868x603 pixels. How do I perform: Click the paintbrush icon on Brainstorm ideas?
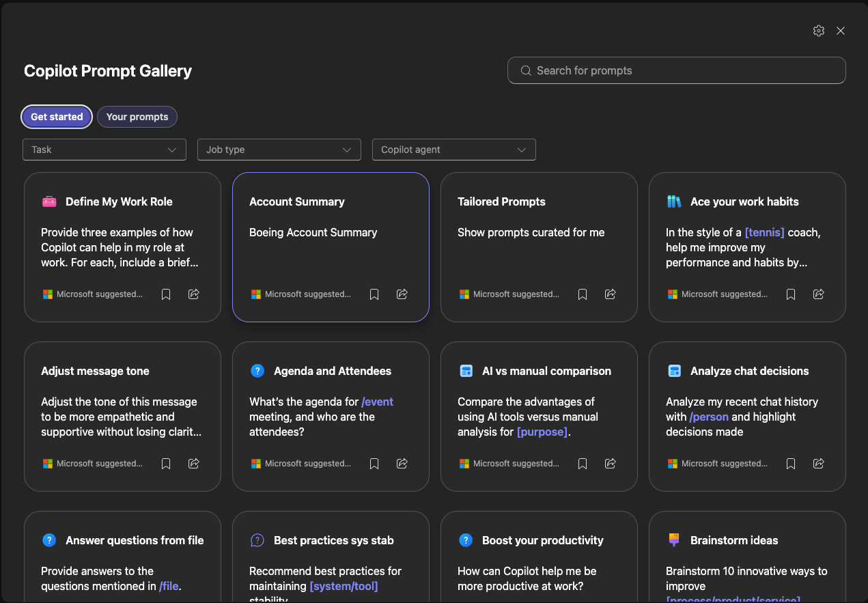click(674, 540)
